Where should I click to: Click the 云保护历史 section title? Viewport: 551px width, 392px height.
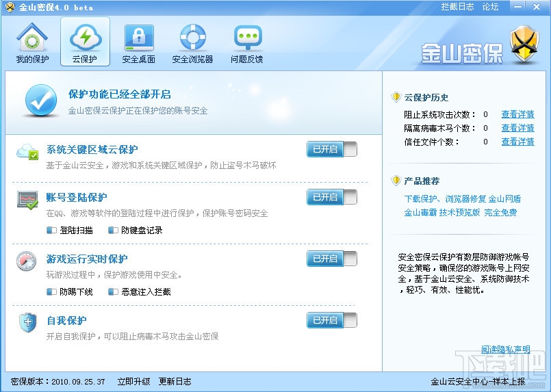(x=426, y=97)
